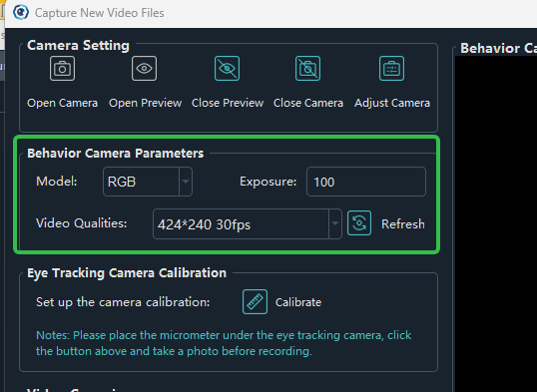Click the Close Preview text label
The image size is (537, 392).
228,103
